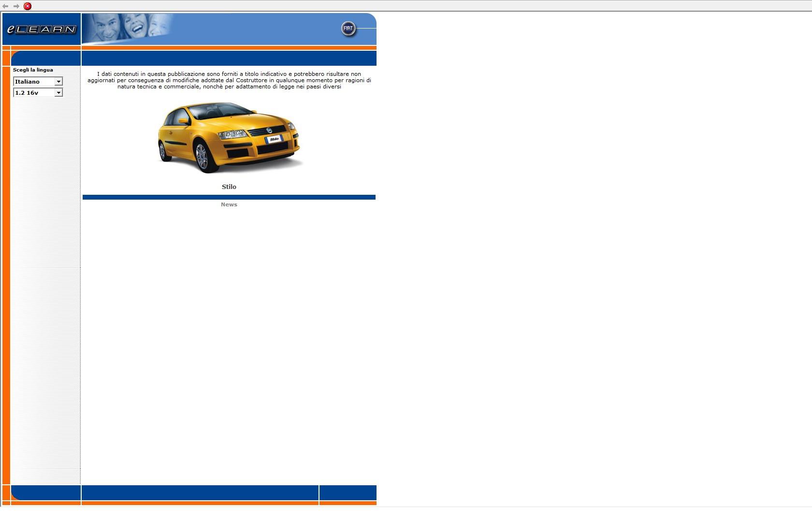Click the round Fiat badge
The height and width of the screenshot is (522, 812).
[x=348, y=29]
